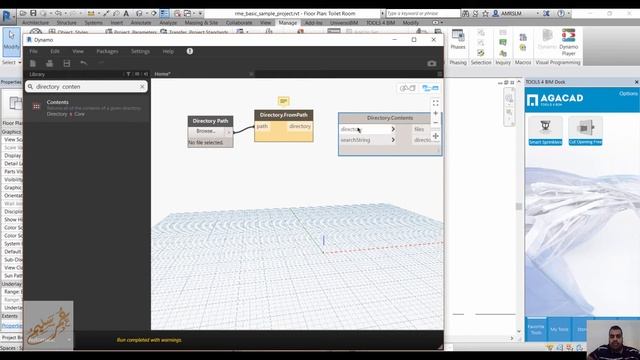Viewport: 640px width, 360px height.
Task: Open the Packages menu in Dynamo
Action: [107, 51]
